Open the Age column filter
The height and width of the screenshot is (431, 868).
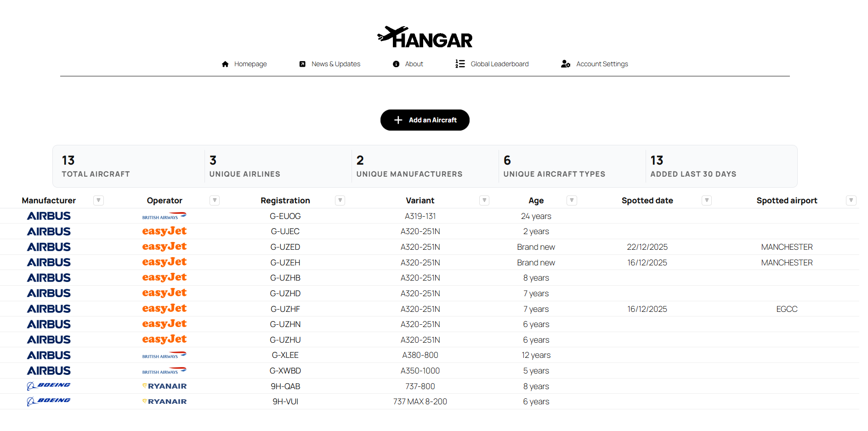[x=572, y=200]
